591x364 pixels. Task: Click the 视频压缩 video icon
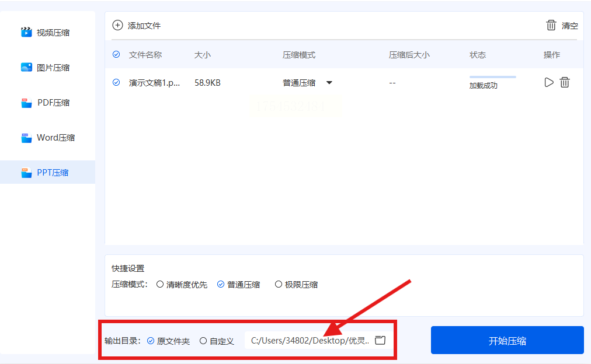[26, 32]
